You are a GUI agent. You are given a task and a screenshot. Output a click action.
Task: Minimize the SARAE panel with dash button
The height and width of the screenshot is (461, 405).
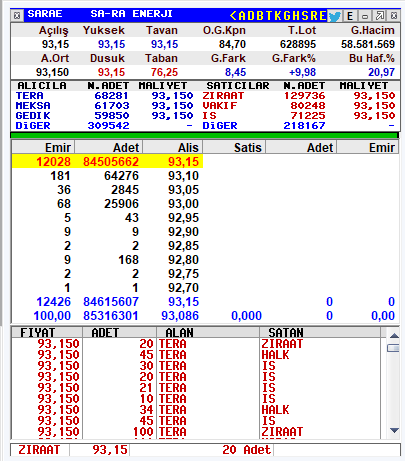pos(365,16)
